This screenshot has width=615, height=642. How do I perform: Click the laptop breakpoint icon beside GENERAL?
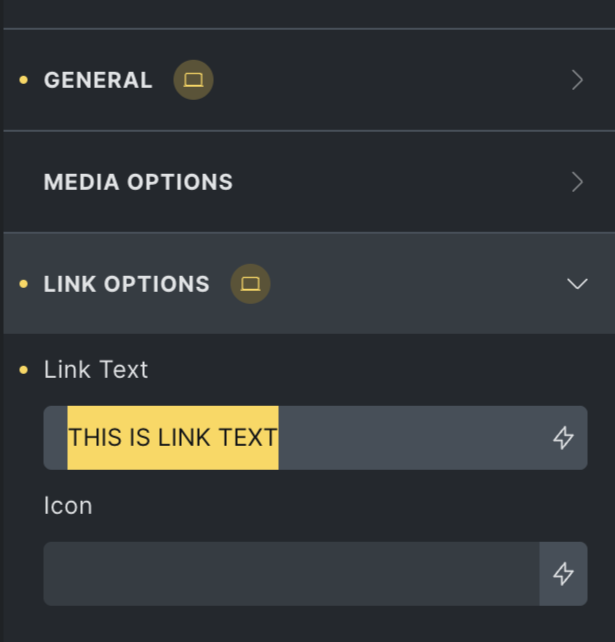[x=194, y=80]
